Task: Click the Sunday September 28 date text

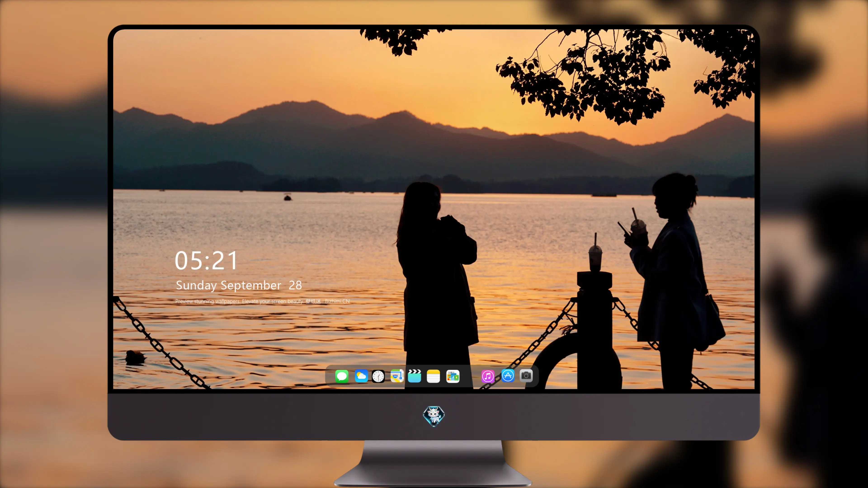Action: click(239, 285)
